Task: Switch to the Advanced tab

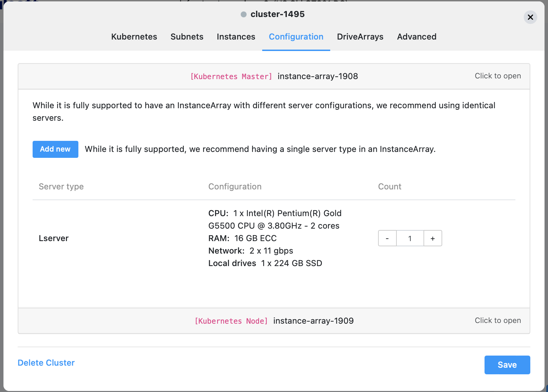Action: [x=417, y=37]
